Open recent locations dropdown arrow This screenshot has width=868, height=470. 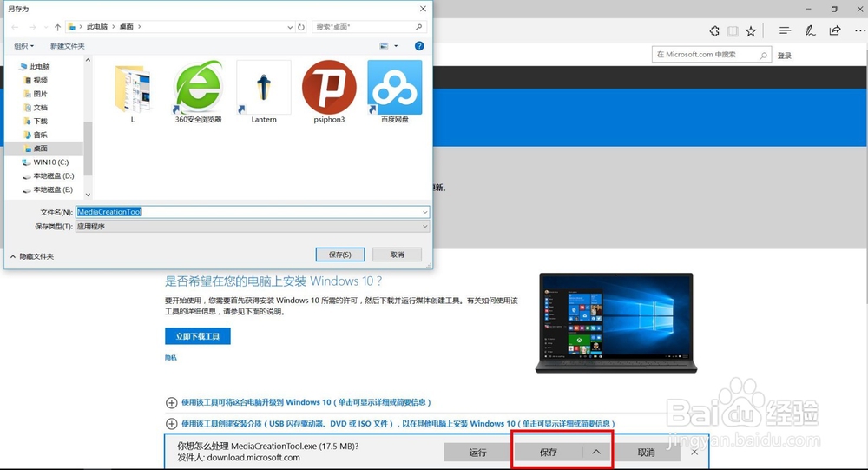[x=45, y=27]
